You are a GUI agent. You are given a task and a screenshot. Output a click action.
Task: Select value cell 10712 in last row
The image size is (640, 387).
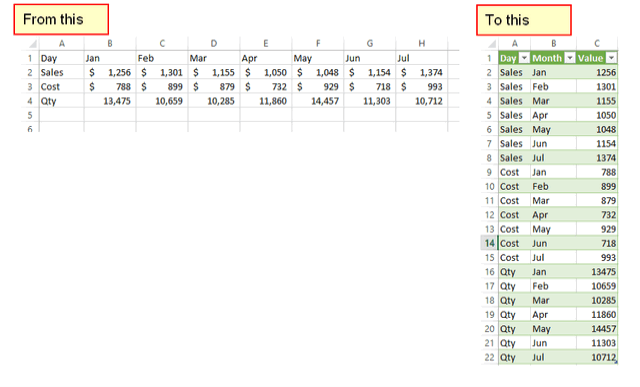pyautogui.click(x=597, y=358)
